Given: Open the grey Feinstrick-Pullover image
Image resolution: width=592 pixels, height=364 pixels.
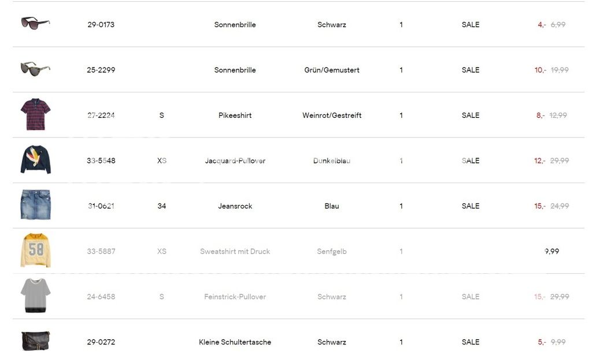Looking at the screenshot, I should point(35,296).
